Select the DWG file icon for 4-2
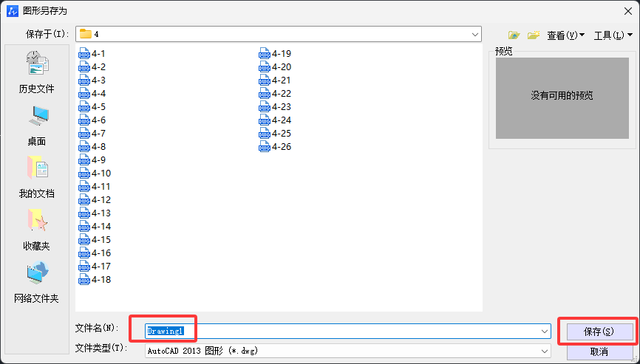This screenshot has width=640, height=364. [84, 67]
